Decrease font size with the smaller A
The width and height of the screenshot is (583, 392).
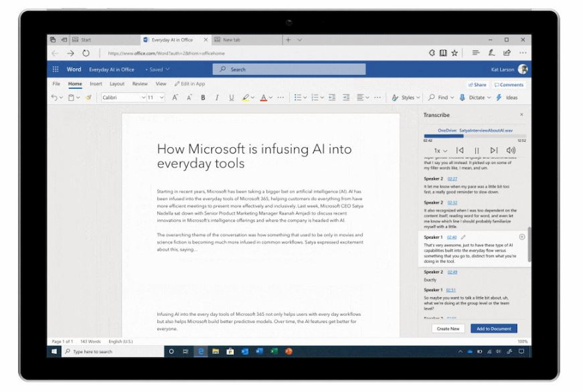click(189, 97)
